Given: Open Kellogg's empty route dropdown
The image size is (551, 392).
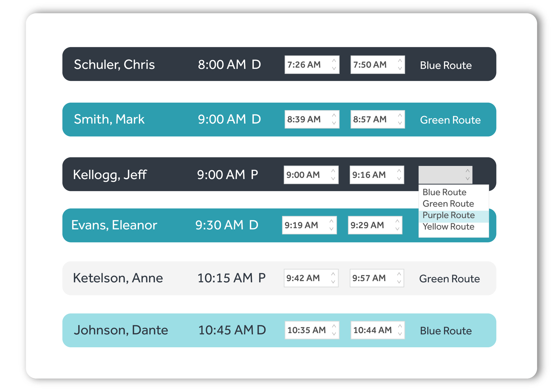Looking at the screenshot, I should click(x=445, y=175).
